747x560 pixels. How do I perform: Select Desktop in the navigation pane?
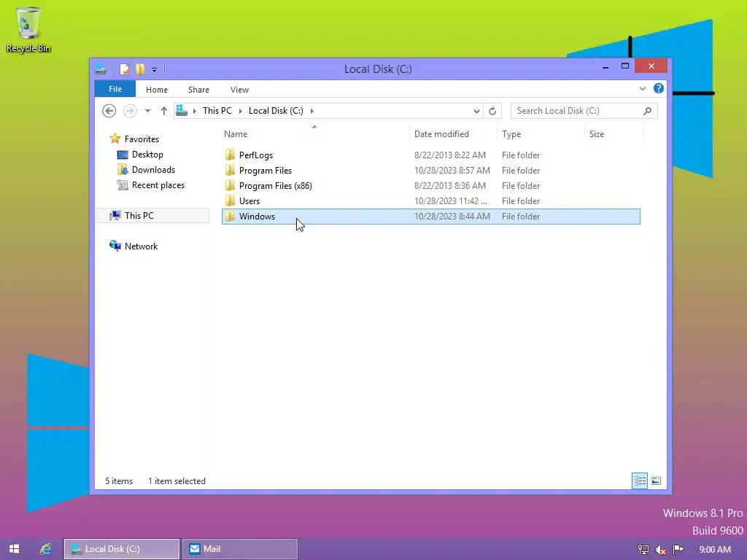click(x=147, y=155)
